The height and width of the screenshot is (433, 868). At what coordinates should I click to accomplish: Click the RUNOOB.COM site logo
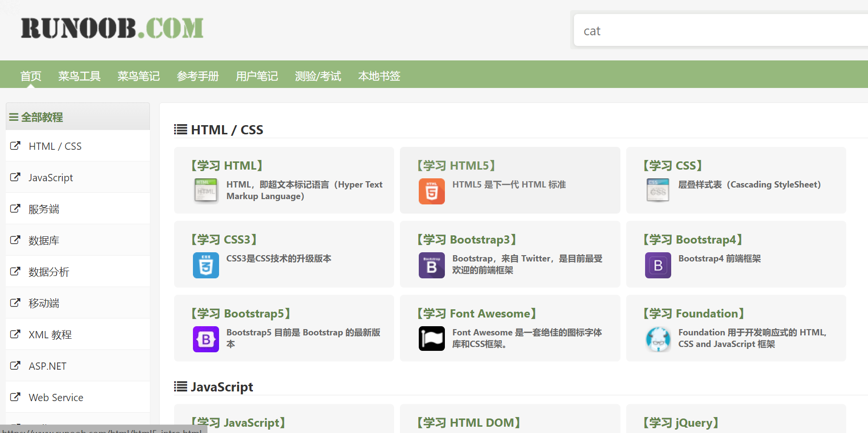[x=112, y=28]
